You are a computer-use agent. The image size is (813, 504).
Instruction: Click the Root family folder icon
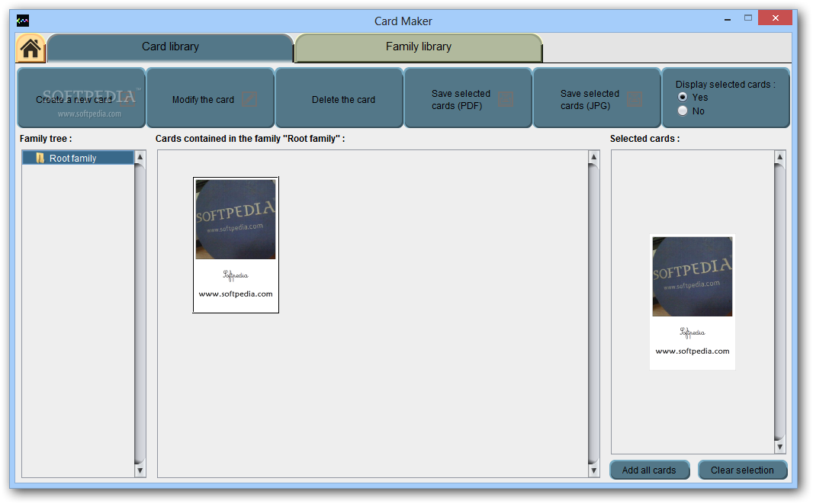[x=40, y=158]
